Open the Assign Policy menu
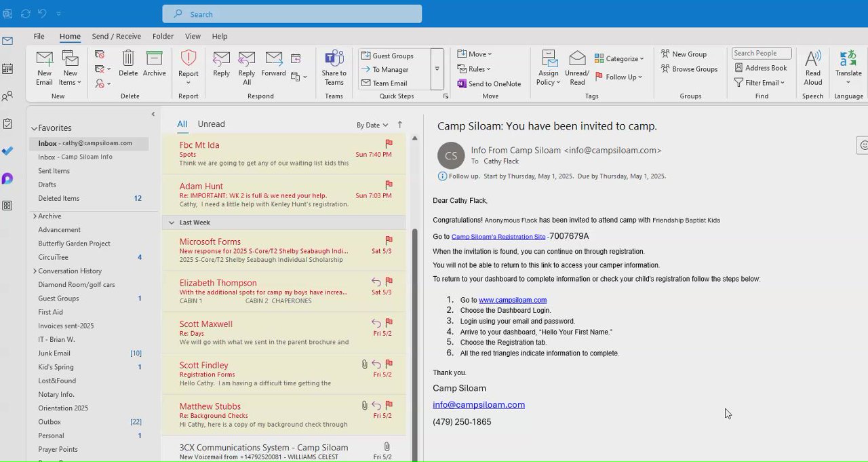Screen dimensions: 868x462 [548, 68]
